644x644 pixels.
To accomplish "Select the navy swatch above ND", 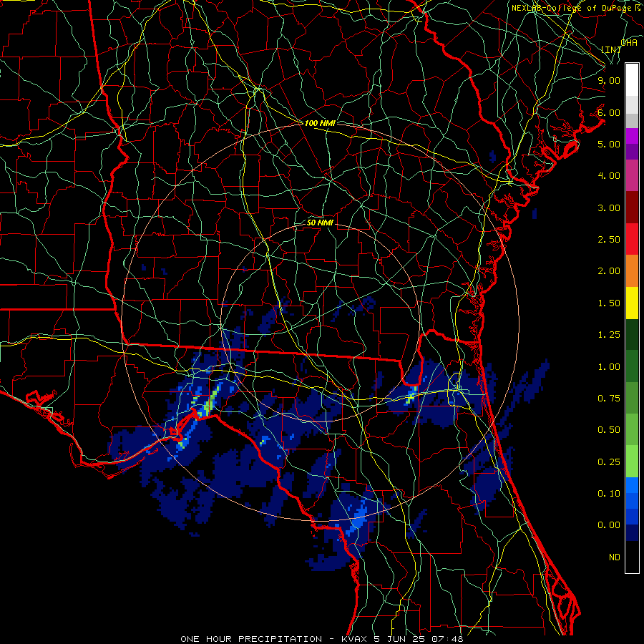I will 632,533.
